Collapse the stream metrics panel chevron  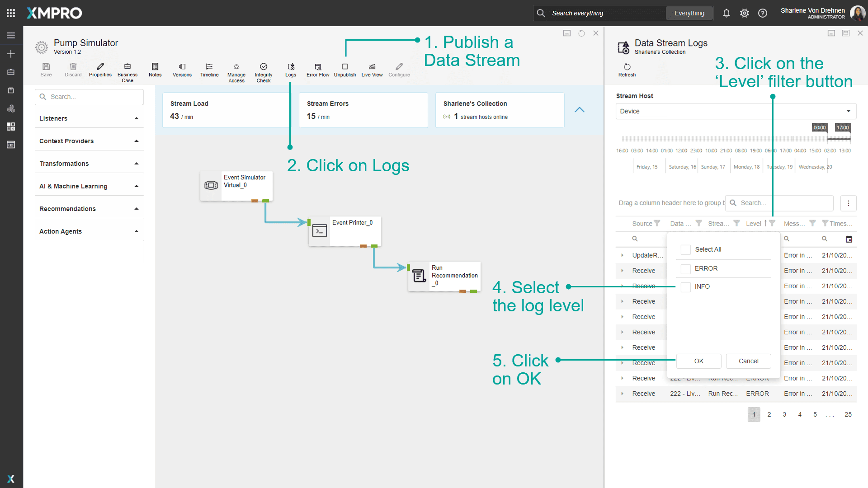pyautogui.click(x=580, y=110)
